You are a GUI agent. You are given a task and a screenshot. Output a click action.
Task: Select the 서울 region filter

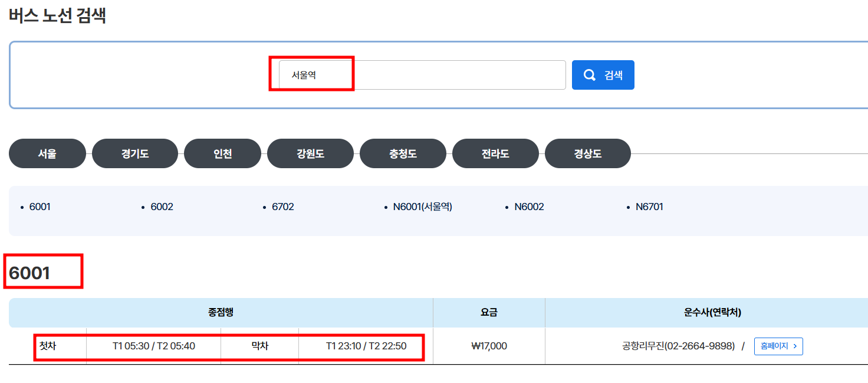coord(47,153)
